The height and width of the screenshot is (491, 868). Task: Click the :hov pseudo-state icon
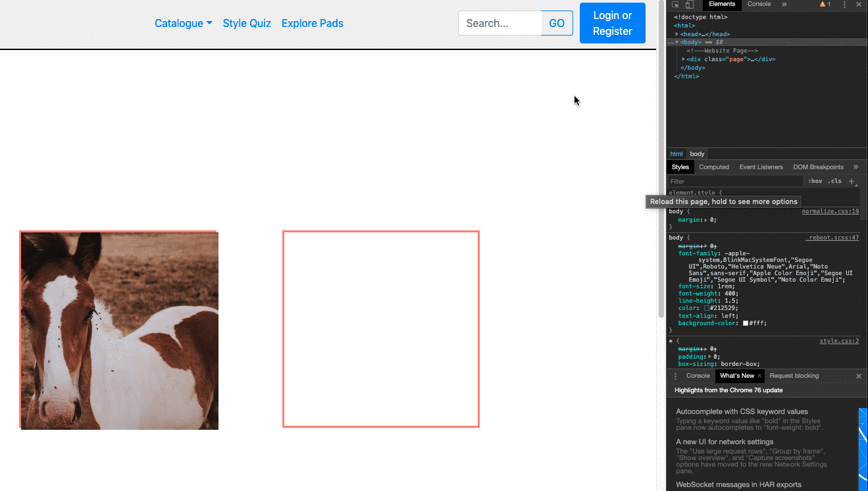point(815,181)
